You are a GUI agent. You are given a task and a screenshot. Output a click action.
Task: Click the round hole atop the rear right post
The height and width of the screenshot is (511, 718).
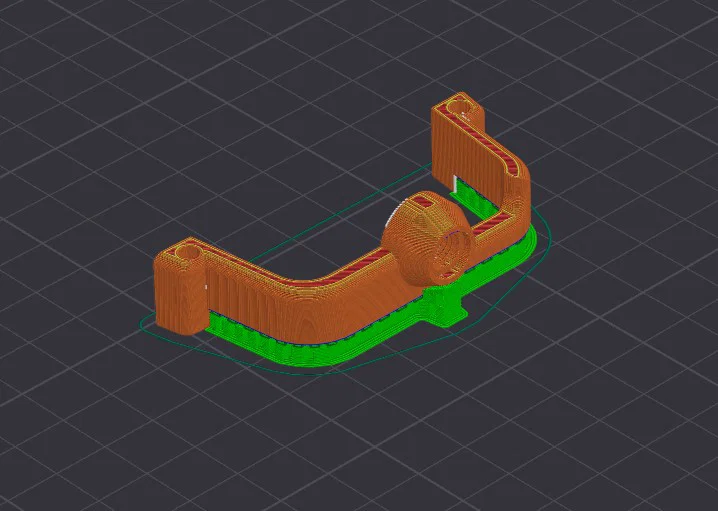(459, 107)
